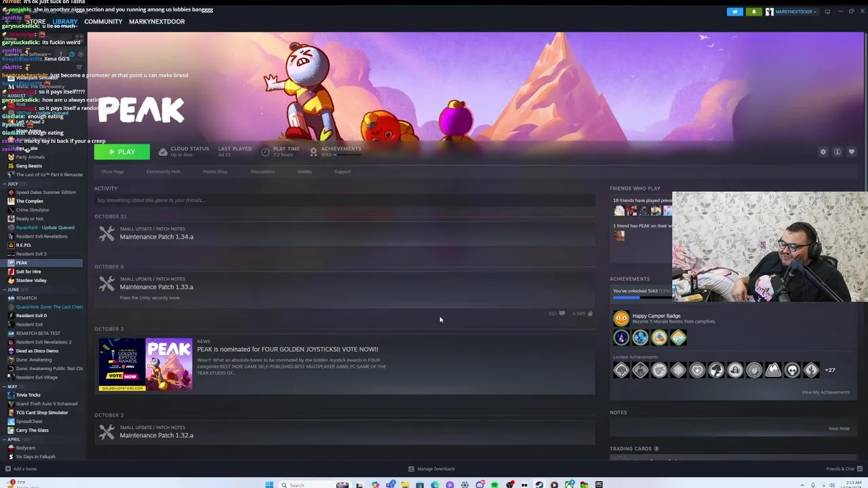Open the game info circle icon

[x=837, y=152]
